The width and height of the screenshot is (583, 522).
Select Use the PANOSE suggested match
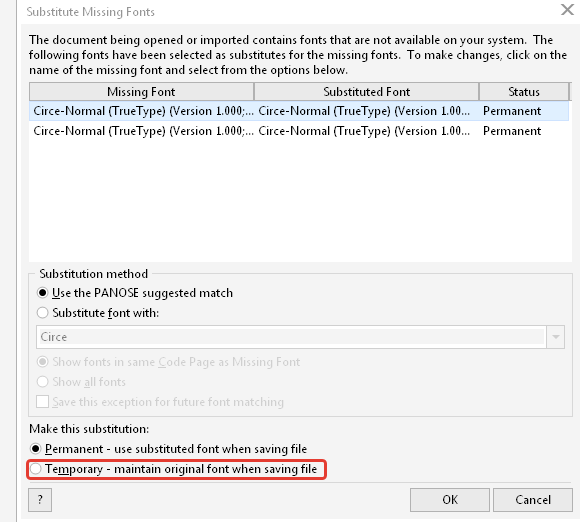pyautogui.click(x=42, y=293)
